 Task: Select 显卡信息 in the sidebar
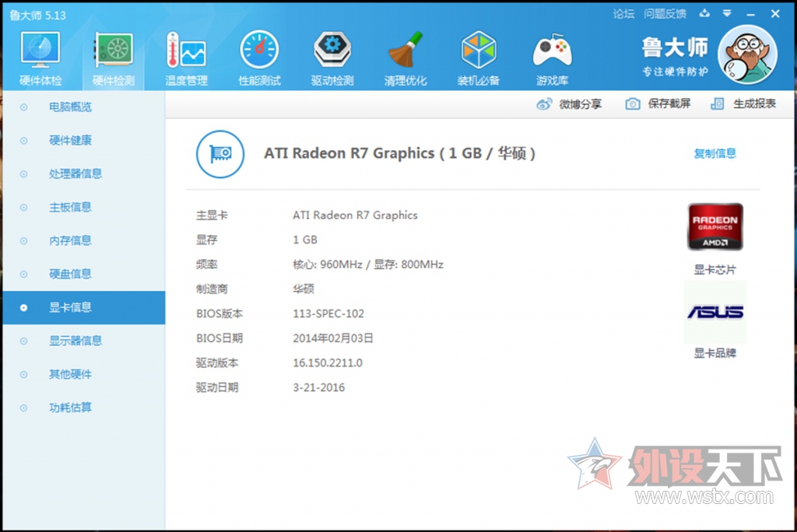coord(84,307)
